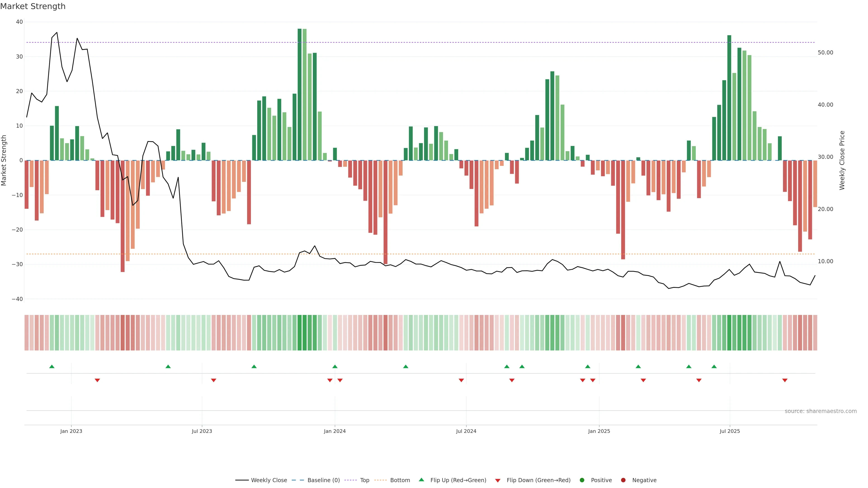This screenshot has width=868, height=488.
Task: Click the last green flip-up triangle marker
Action: coord(714,366)
